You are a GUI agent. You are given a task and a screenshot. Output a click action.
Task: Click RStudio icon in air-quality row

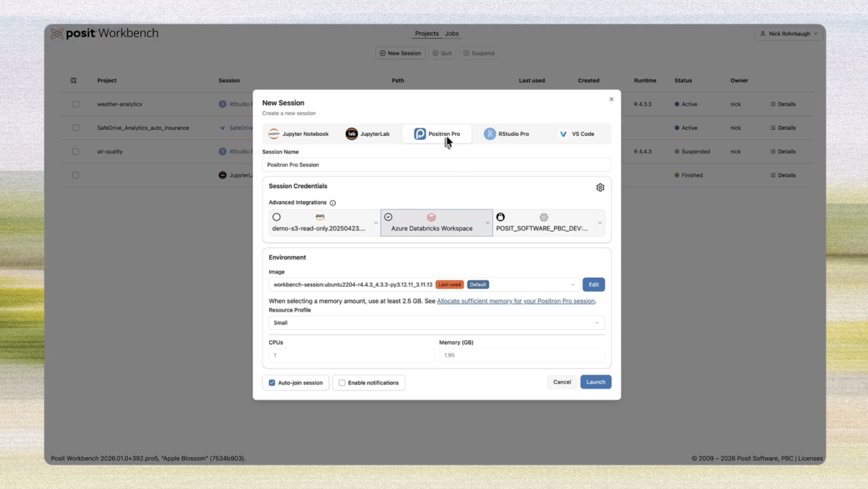(x=222, y=152)
